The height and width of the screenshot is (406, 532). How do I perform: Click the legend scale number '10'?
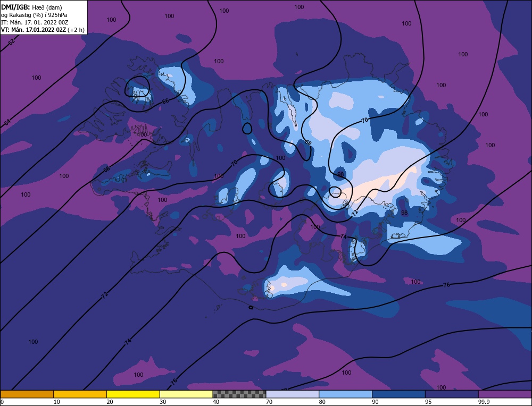[56, 402]
